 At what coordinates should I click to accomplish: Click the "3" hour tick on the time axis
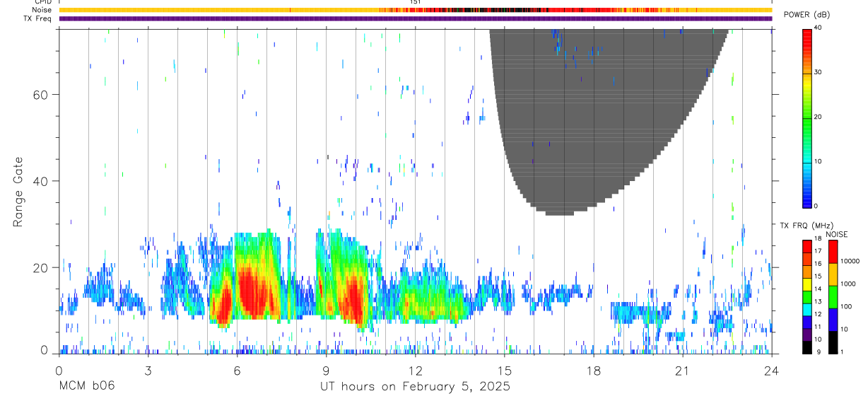pyautogui.click(x=148, y=371)
